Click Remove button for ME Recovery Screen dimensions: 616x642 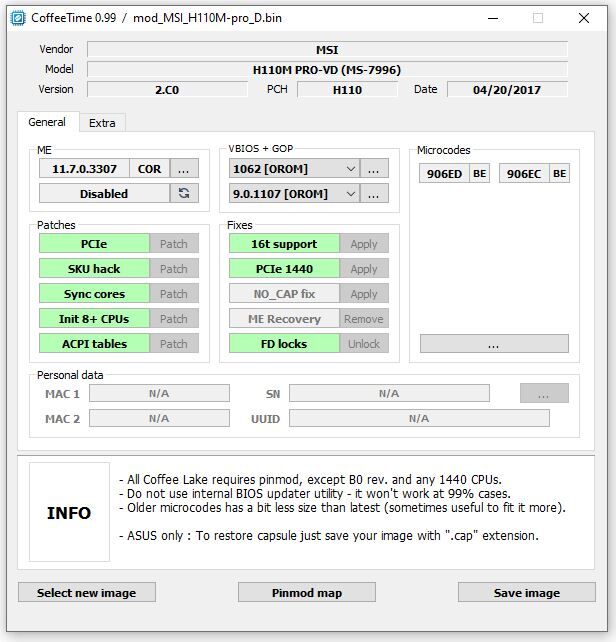364,319
